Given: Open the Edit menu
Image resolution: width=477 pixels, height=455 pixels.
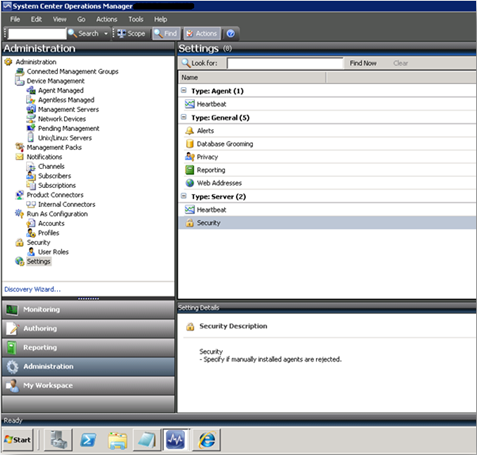Looking at the screenshot, I should click(x=36, y=19).
